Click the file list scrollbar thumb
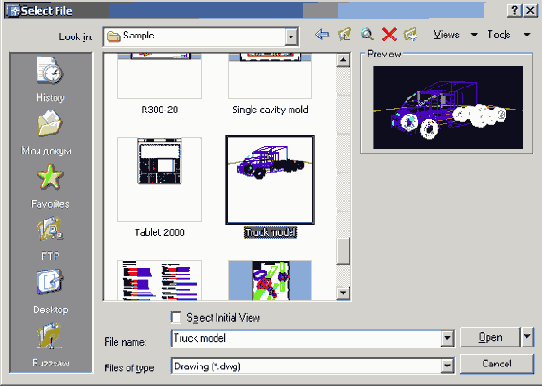 click(x=343, y=251)
